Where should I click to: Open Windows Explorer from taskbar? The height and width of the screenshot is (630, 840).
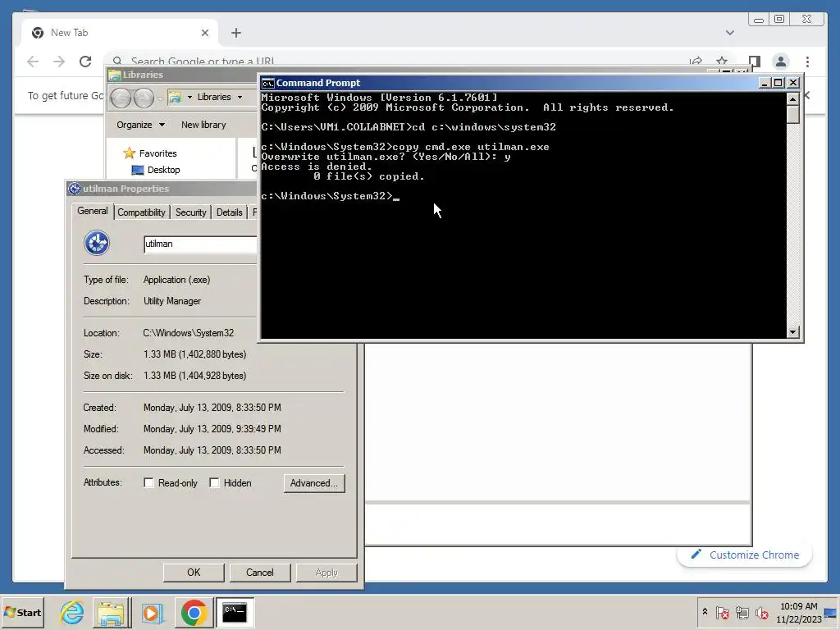(x=112, y=612)
